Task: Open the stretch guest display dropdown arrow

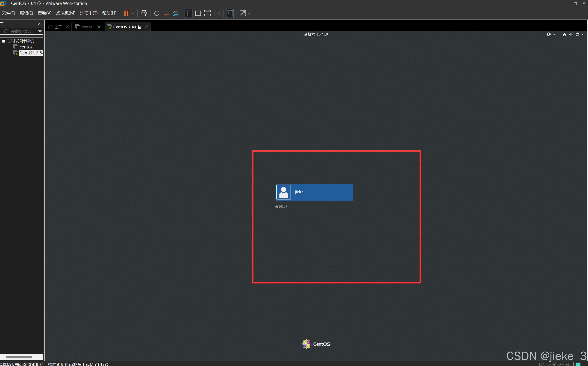Action: 249,13
